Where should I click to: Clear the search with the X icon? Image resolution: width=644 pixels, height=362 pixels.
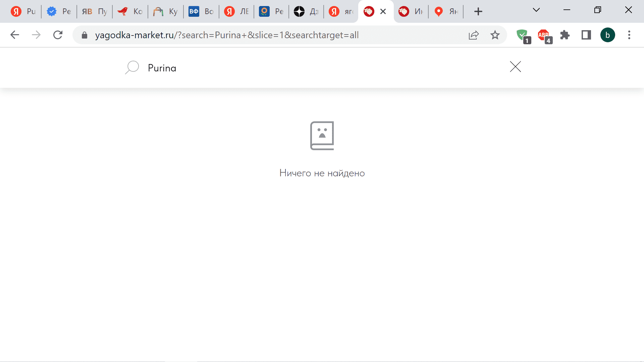point(515,67)
